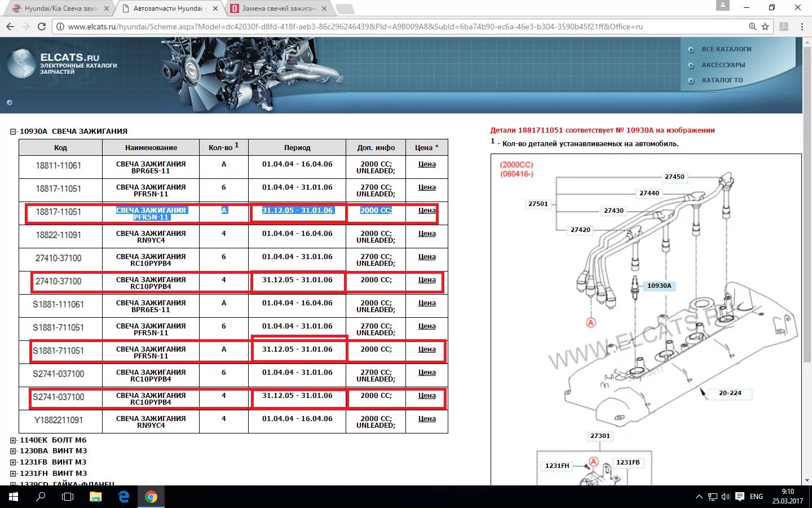This screenshot has height=508, width=812.
Task: Click the 27450 label on the diagram
Action: [x=674, y=177]
